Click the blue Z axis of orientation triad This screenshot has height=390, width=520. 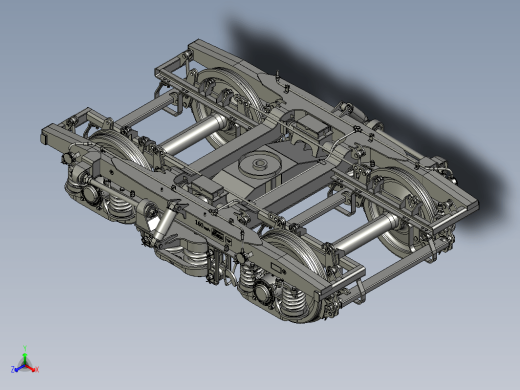pyautogui.click(x=17, y=369)
